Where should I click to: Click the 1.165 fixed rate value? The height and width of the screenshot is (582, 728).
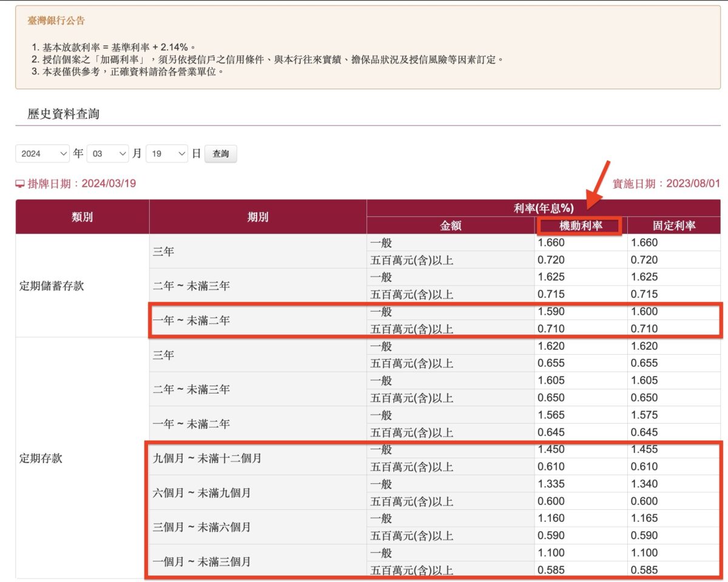(644, 519)
